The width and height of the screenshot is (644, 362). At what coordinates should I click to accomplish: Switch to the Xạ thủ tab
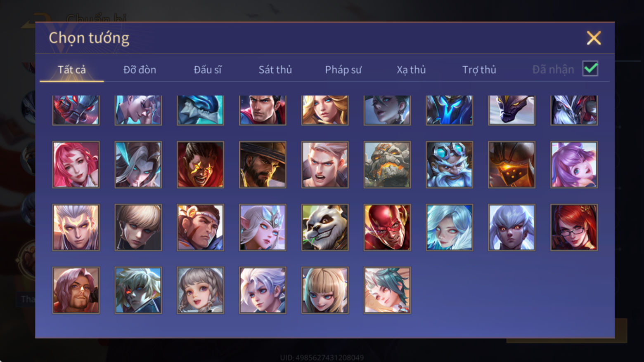coord(411,70)
